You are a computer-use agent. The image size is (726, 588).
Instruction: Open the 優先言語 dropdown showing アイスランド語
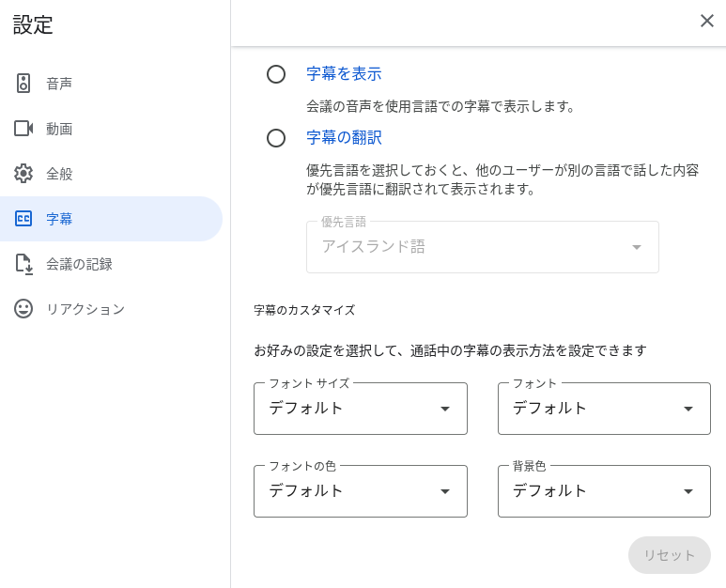[x=483, y=247]
